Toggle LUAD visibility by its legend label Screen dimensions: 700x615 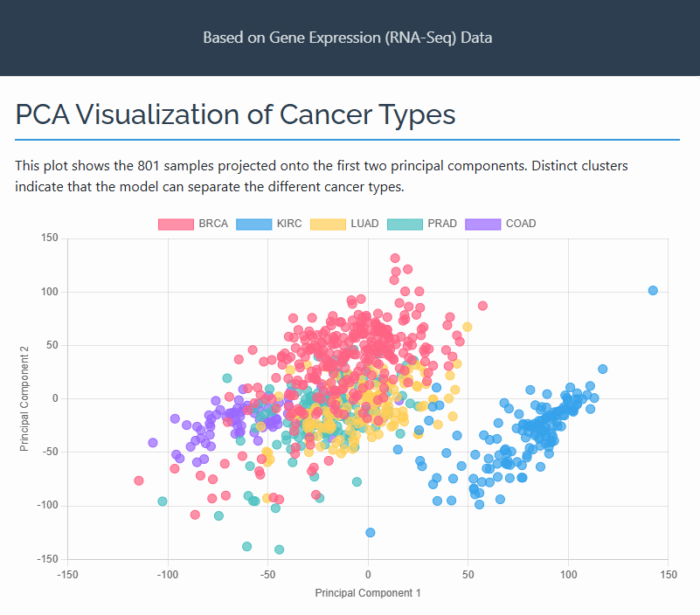pos(364,224)
